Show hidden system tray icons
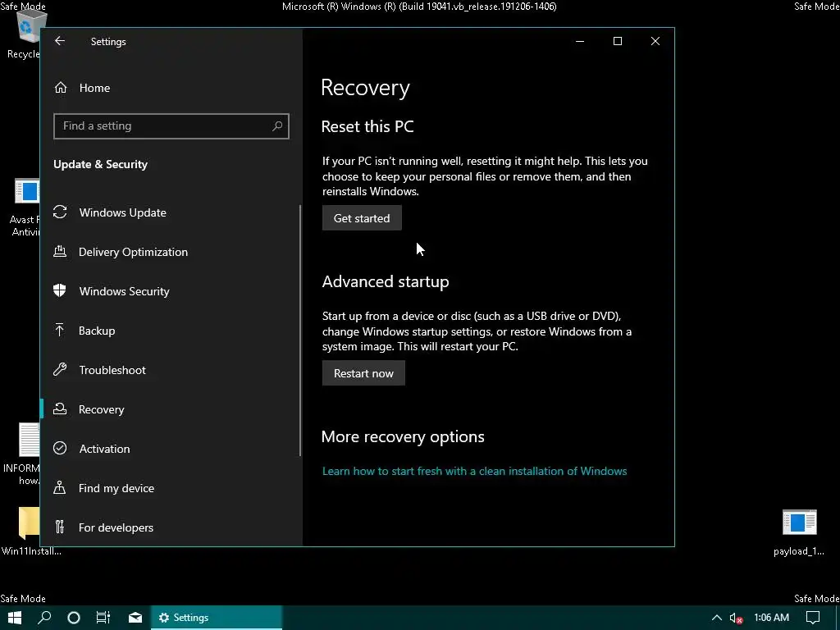Image resolution: width=840 pixels, height=630 pixels. 716,618
